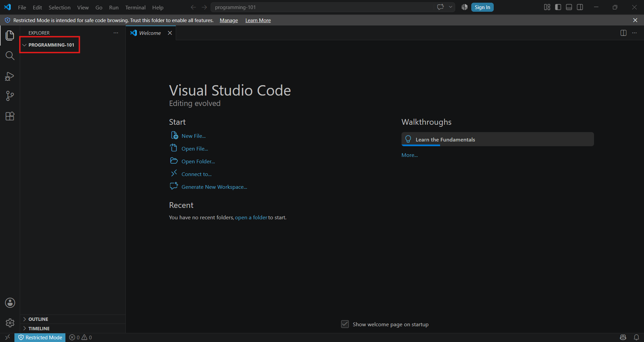Dismiss the Restricted Mode banner

pos(635,20)
